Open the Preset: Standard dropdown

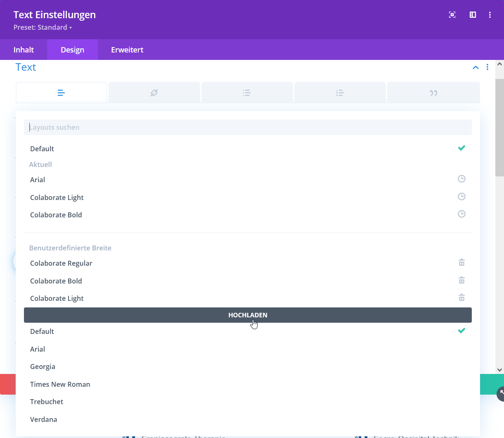click(x=43, y=27)
